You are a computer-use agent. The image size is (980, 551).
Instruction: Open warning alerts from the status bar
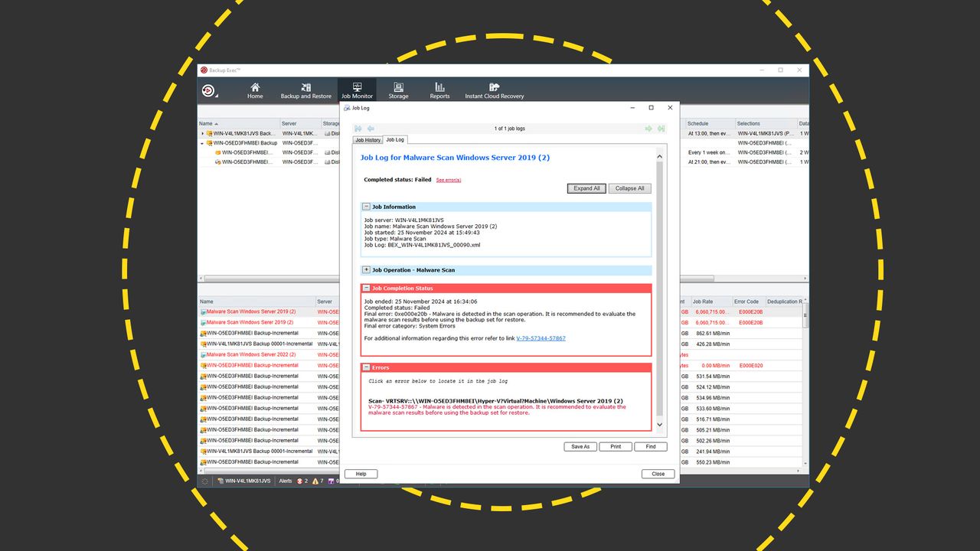[315, 481]
